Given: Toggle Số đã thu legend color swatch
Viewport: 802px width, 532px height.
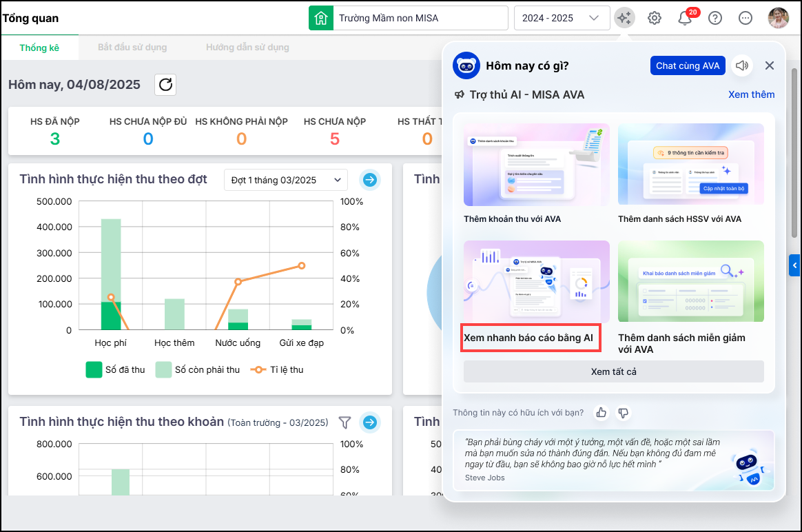Looking at the screenshot, I should pyautogui.click(x=94, y=369).
